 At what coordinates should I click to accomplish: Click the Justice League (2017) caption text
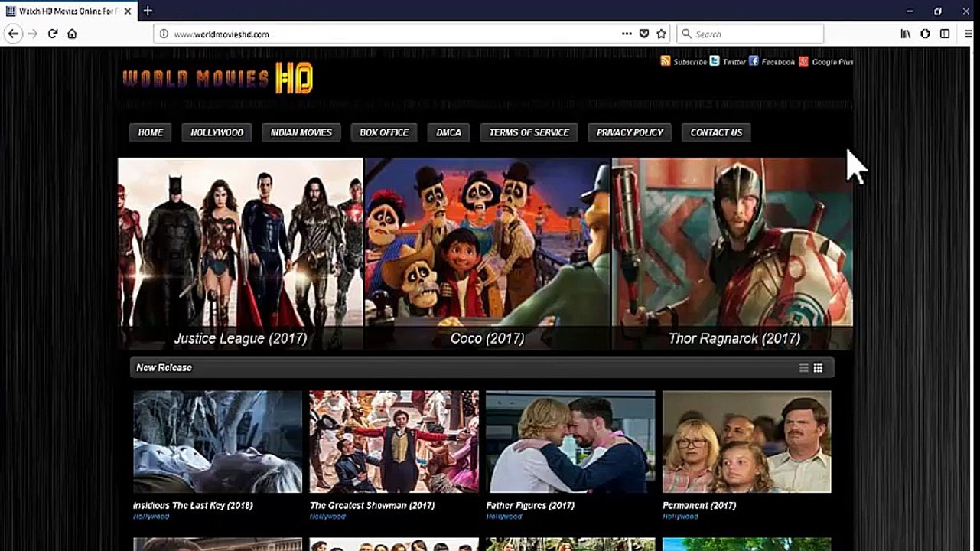click(x=240, y=338)
